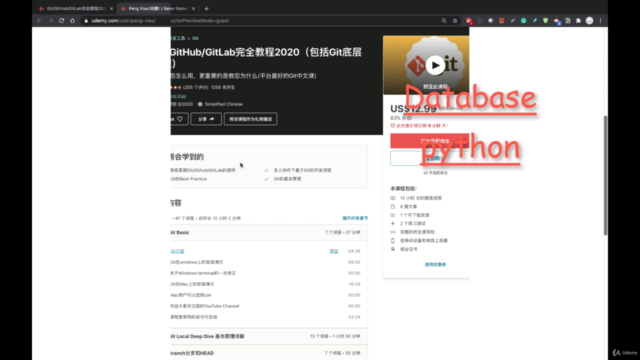Go back using the browser back arrow
Screen dimensions: 640x360
point(40,20)
